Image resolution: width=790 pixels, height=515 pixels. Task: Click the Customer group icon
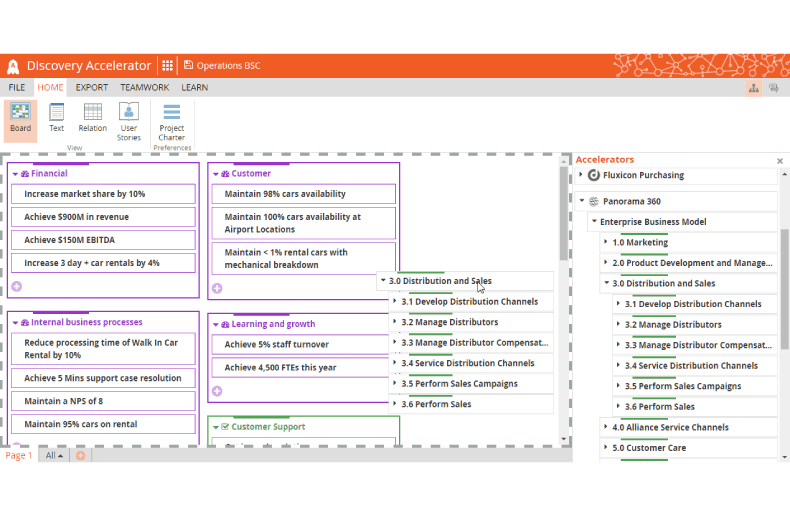coord(225,174)
